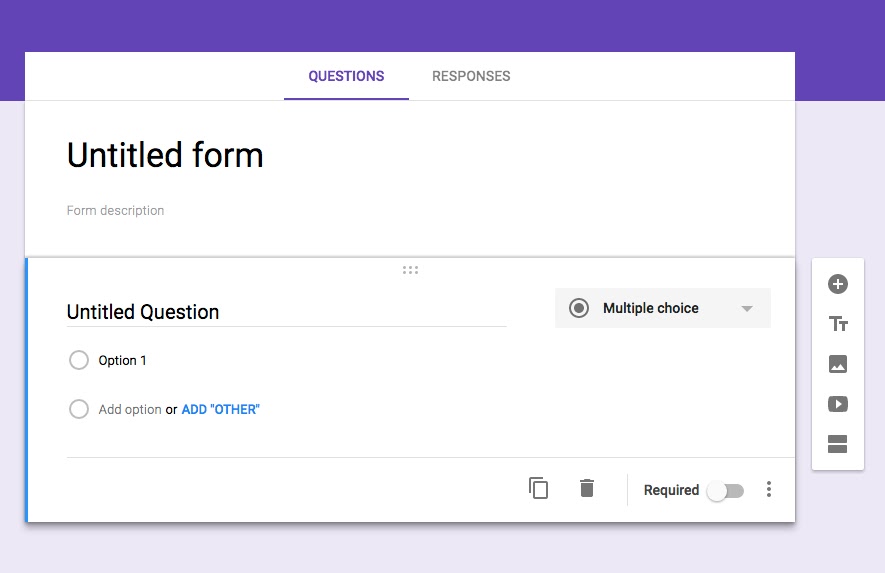Click the Add option text
Screen dimensions: 885x573
(130, 409)
